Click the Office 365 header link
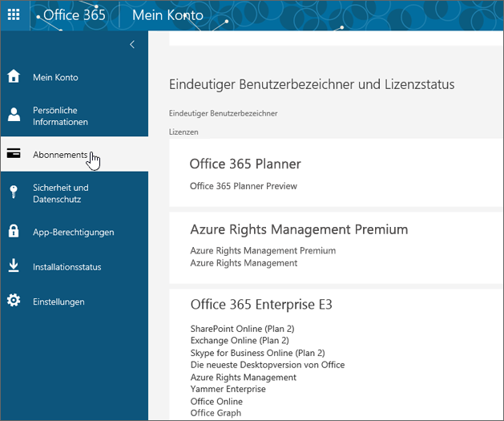Image resolution: width=504 pixels, height=421 pixels. pyautogui.click(x=75, y=15)
